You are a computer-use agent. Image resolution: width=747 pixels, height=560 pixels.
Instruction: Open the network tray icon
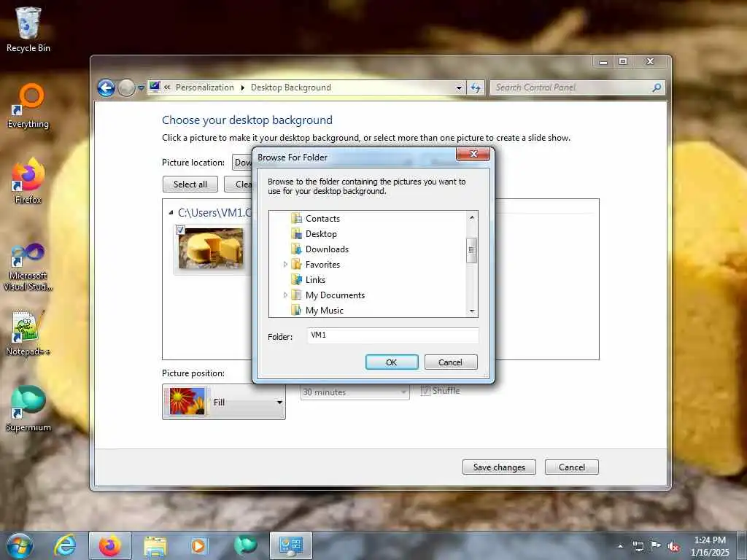coord(638,546)
